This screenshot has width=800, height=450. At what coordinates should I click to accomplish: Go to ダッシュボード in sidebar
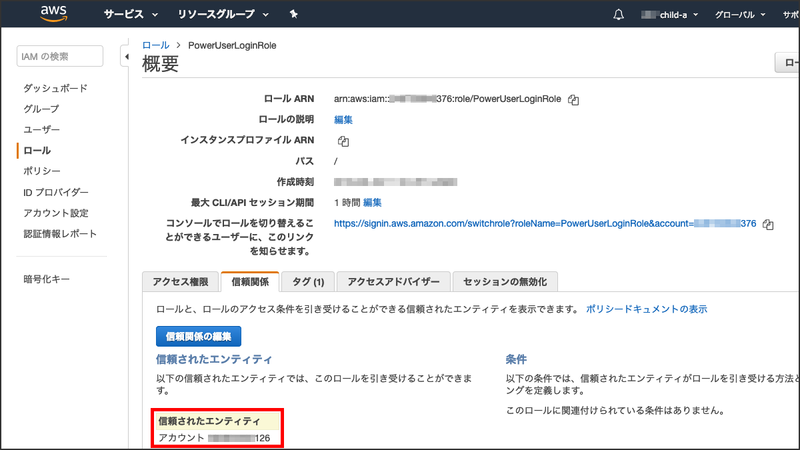(55, 88)
